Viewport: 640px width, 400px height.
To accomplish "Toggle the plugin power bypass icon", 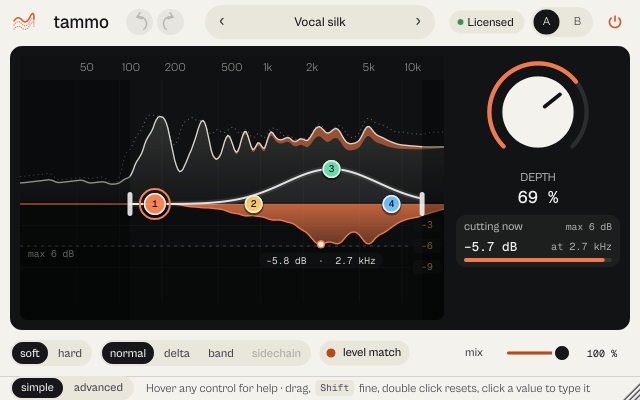I will [615, 22].
